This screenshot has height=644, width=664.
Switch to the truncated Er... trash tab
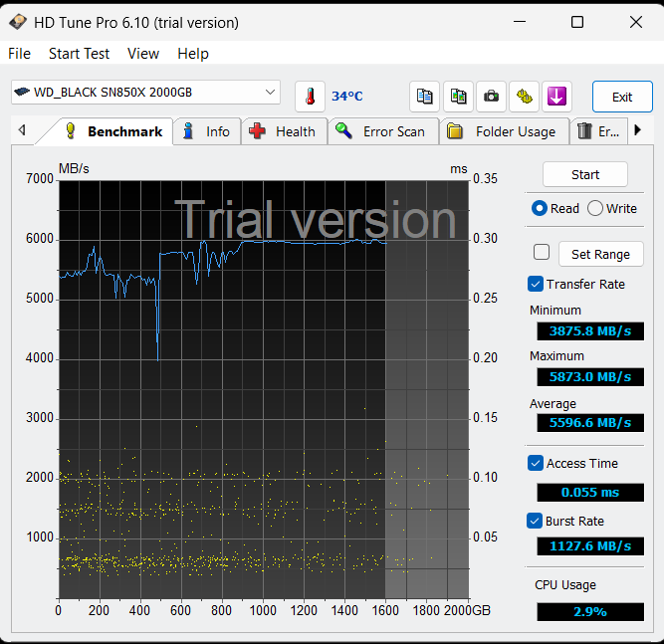tap(598, 131)
